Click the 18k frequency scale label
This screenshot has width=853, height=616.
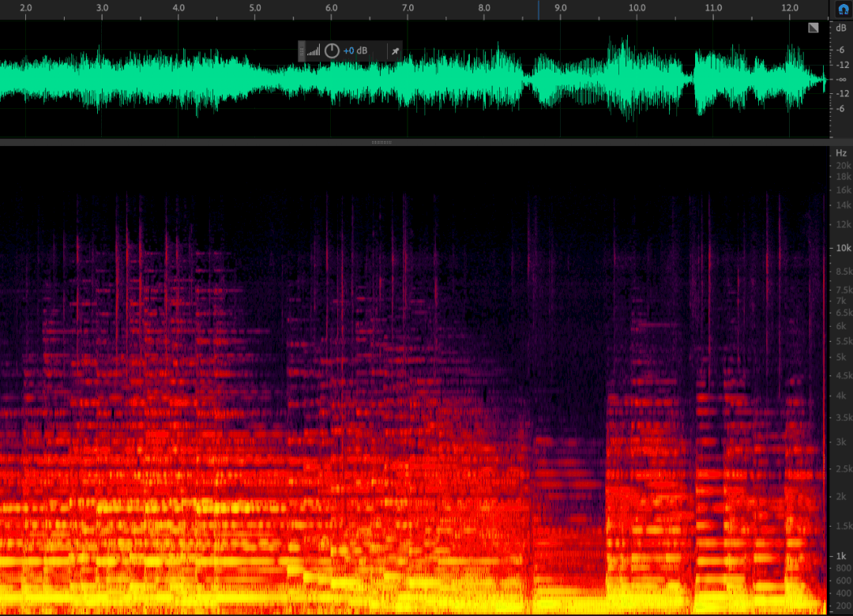click(x=844, y=177)
